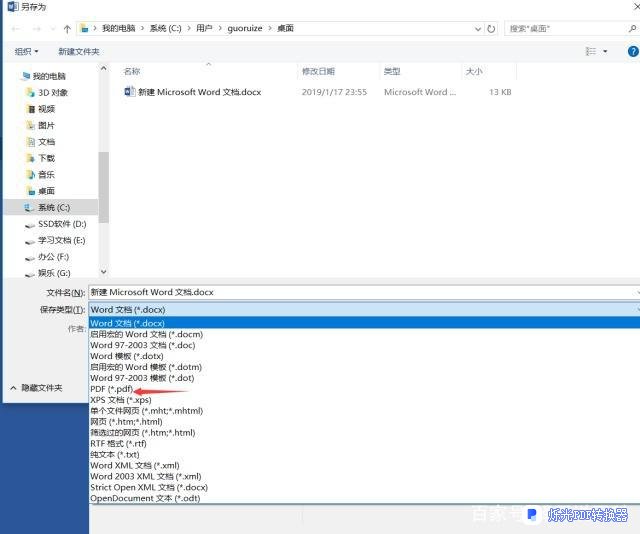This screenshot has height=534, width=640.
Task: Choose Word XML 文档 (*.xml) option
Action: (135, 465)
